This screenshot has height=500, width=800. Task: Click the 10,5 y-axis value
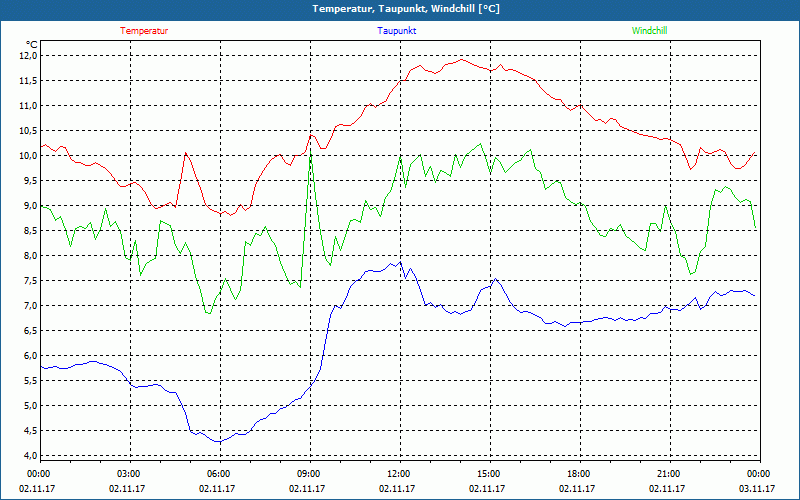click(x=29, y=131)
